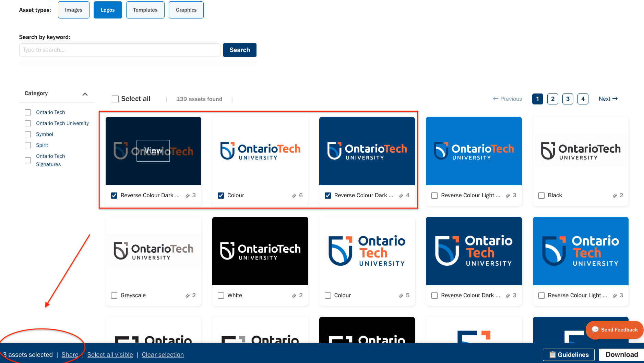Click the Next page link
This screenshot has width=644, height=363.
tap(608, 99)
